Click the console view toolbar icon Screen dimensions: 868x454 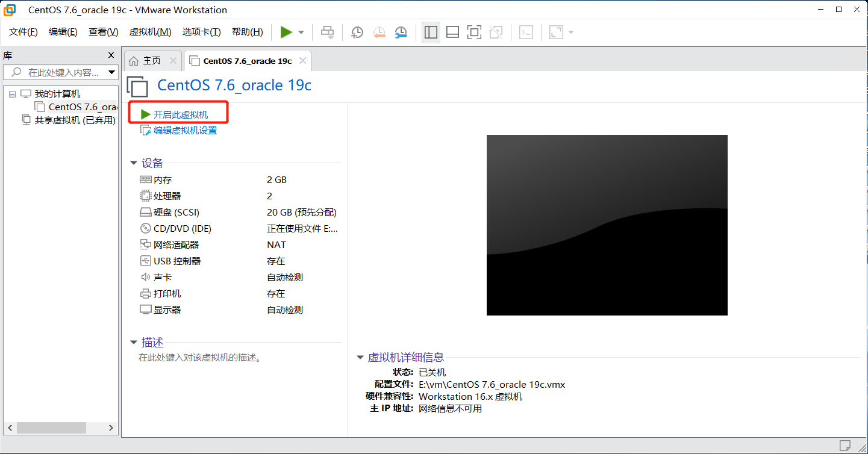point(526,33)
